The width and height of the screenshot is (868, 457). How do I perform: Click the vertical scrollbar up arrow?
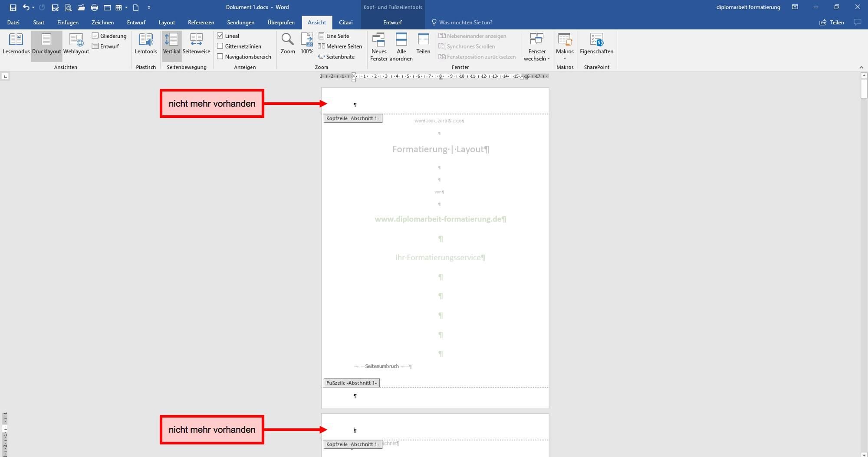864,76
